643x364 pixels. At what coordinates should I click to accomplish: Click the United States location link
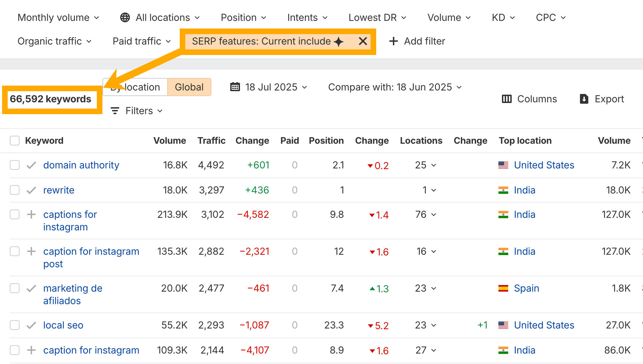point(544,165)
